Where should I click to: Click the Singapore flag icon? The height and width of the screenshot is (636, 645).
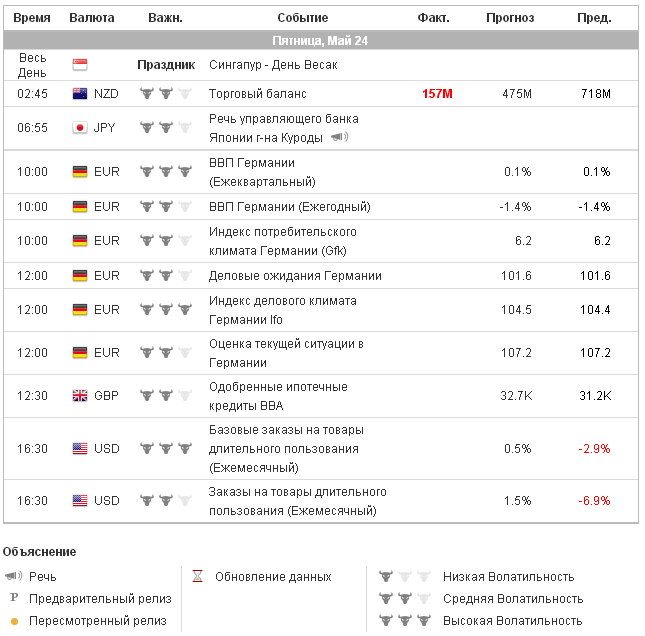tap(80, 65)
